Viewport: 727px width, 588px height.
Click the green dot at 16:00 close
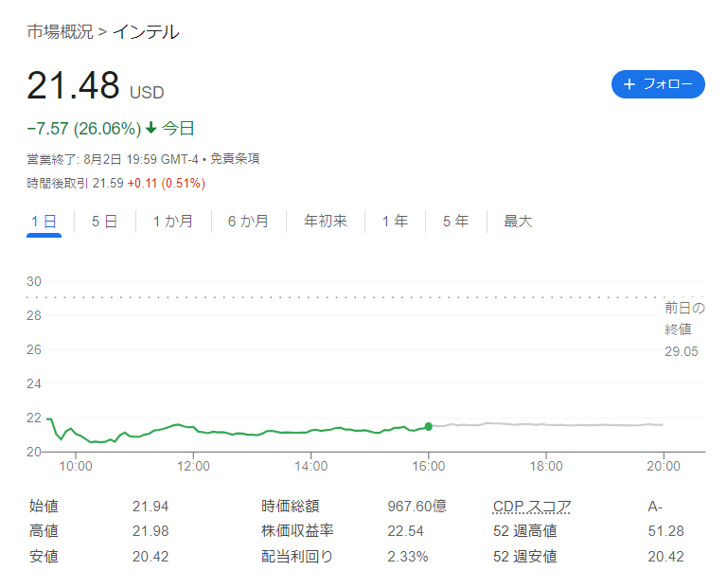point(429,426)
